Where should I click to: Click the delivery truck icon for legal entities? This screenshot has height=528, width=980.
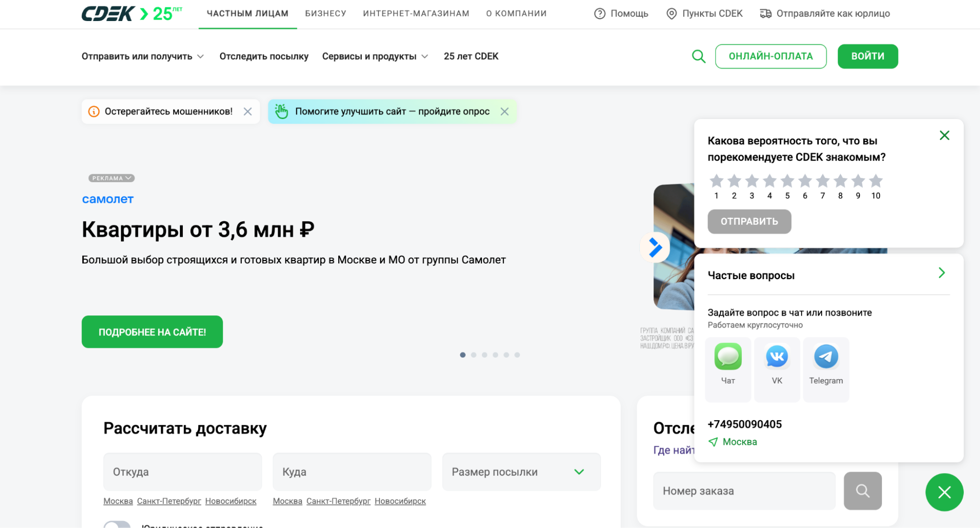(x=765, y=14)
